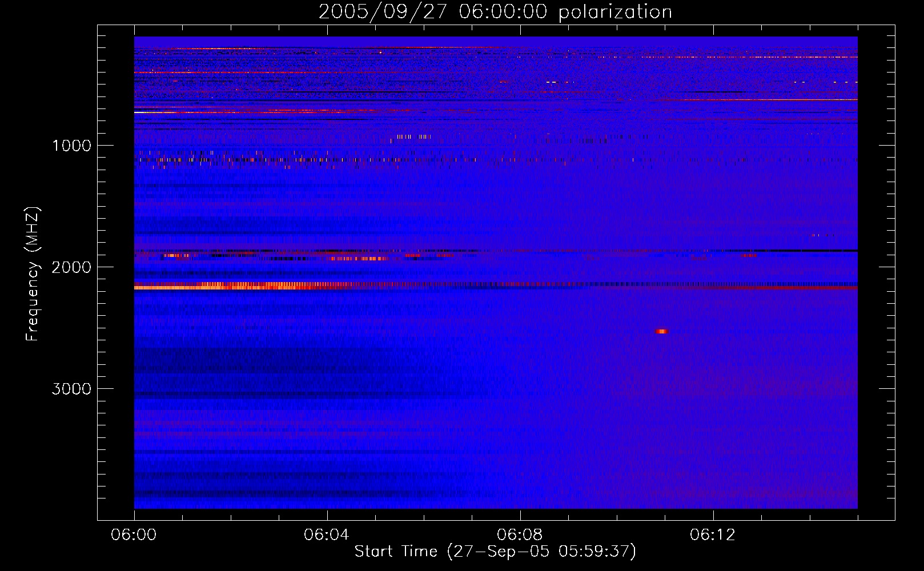
Task: Click the 06:08 time tick label
Action: click(x=520, y=535)
